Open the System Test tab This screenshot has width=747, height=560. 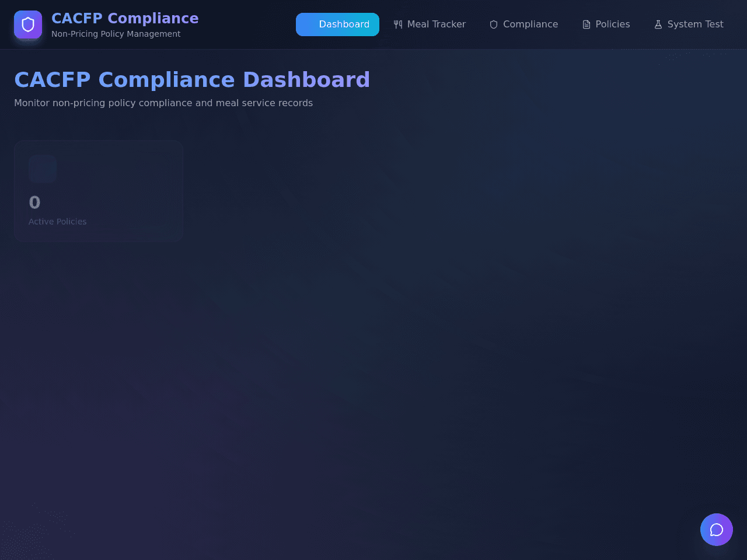click(x=689, y=24)
